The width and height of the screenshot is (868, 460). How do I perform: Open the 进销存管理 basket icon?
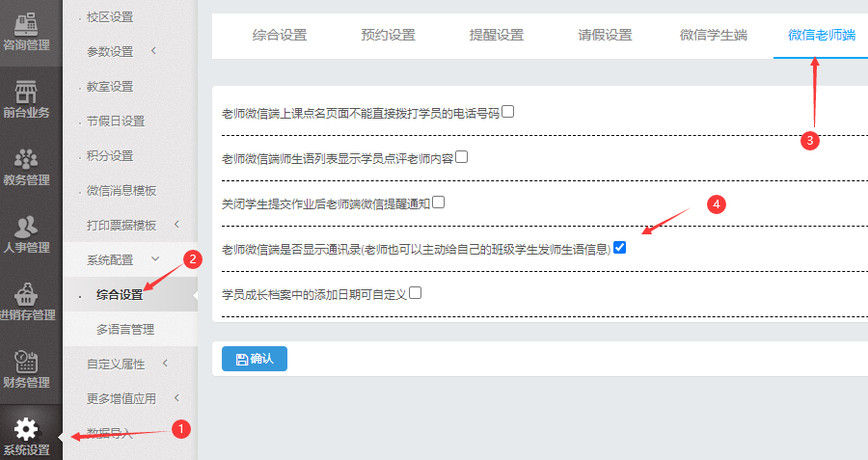(26, 294)
